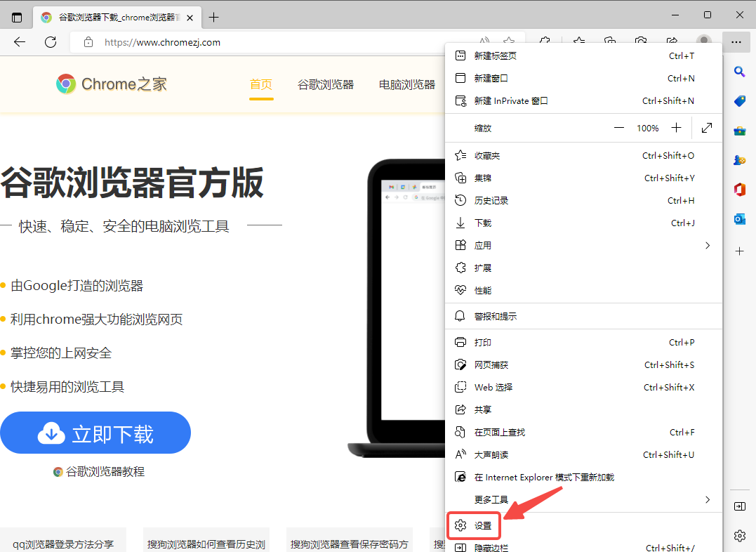Open sidebar Games icon
The image size is (756, 552).
pos(740,160)
